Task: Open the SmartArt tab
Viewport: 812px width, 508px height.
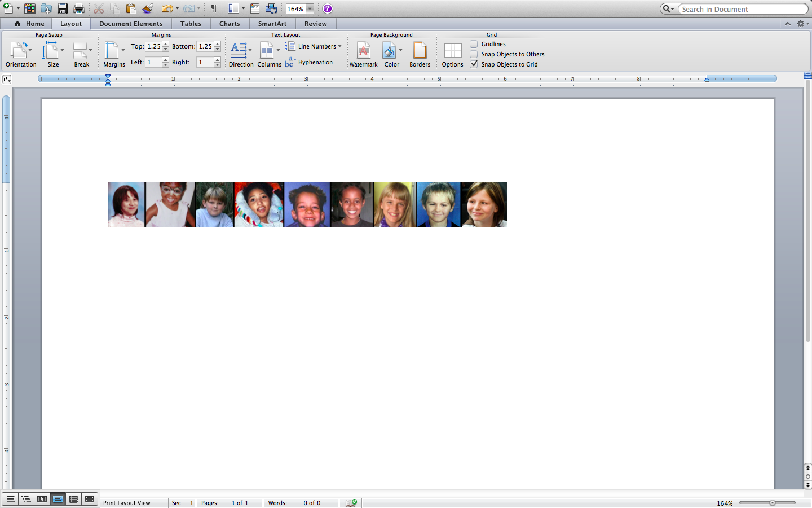Action: [272, 24]
